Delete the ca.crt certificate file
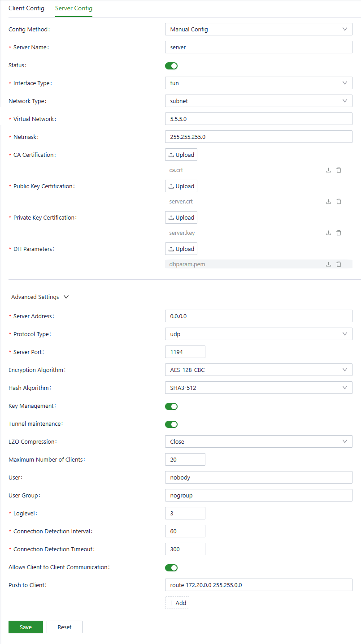 pyautogui.click(x=339, y=170)
